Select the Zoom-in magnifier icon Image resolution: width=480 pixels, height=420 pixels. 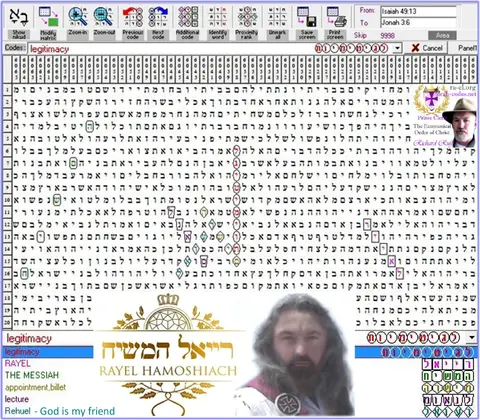78,17
